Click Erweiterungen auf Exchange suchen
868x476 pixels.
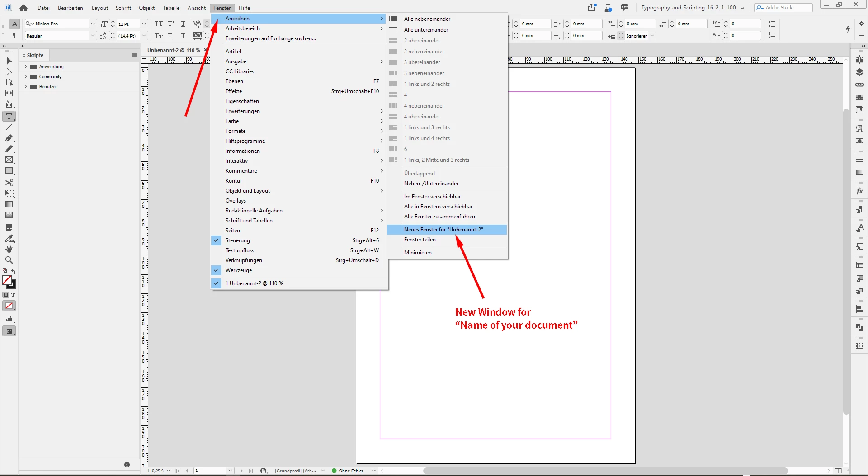coord(299,38)
